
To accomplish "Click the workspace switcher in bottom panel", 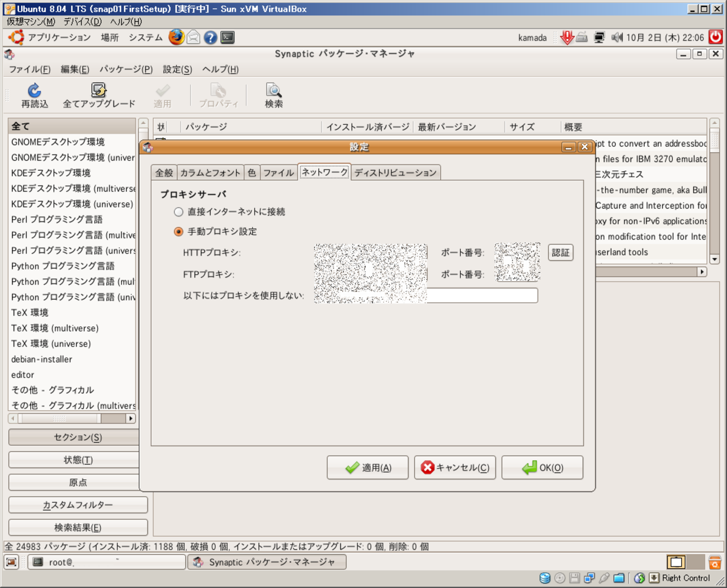I will tap(685, 562).
